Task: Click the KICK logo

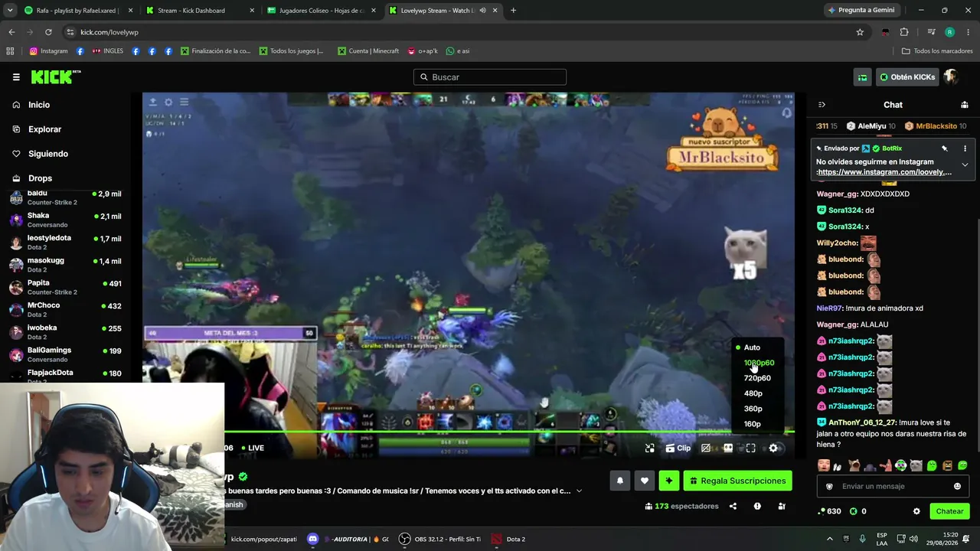Action: [x=55, y=77]
